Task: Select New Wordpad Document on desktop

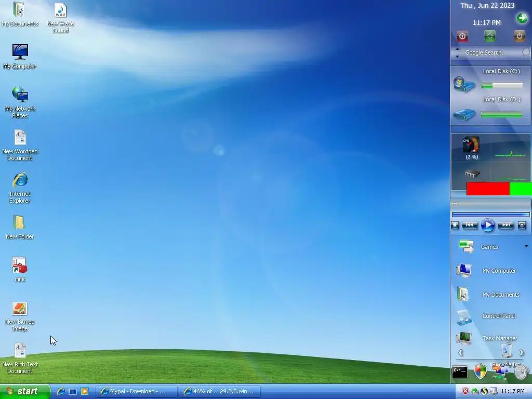Action: [x=20, y=145]
